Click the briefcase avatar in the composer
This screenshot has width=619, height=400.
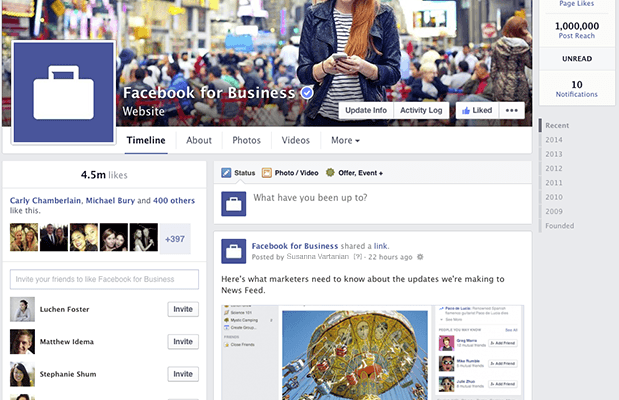(234, 204)
